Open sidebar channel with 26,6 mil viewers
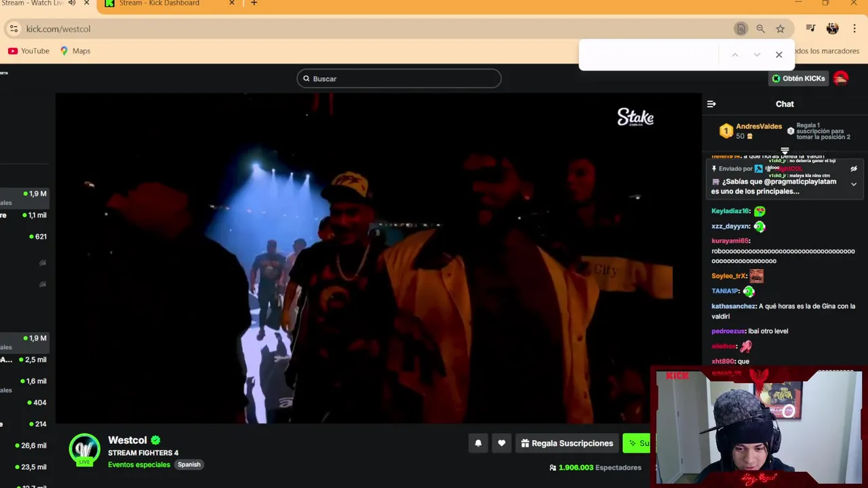 [23, 445]
